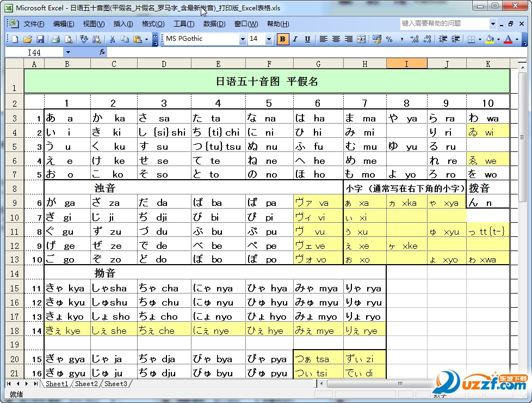The height and width of the screenshot is (403, 532).
Task: Open the 帮助(H) menu
Action: coord(278,24)
